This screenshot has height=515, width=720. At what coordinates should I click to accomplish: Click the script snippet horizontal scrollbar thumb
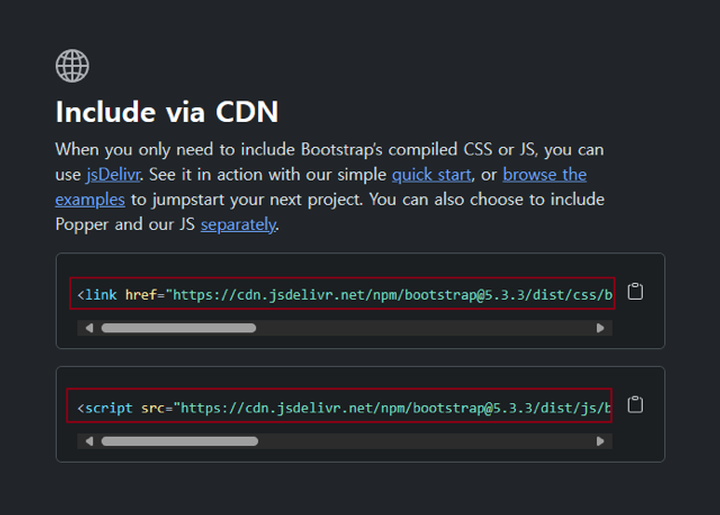pyautogui.click(x=179, y=441)
